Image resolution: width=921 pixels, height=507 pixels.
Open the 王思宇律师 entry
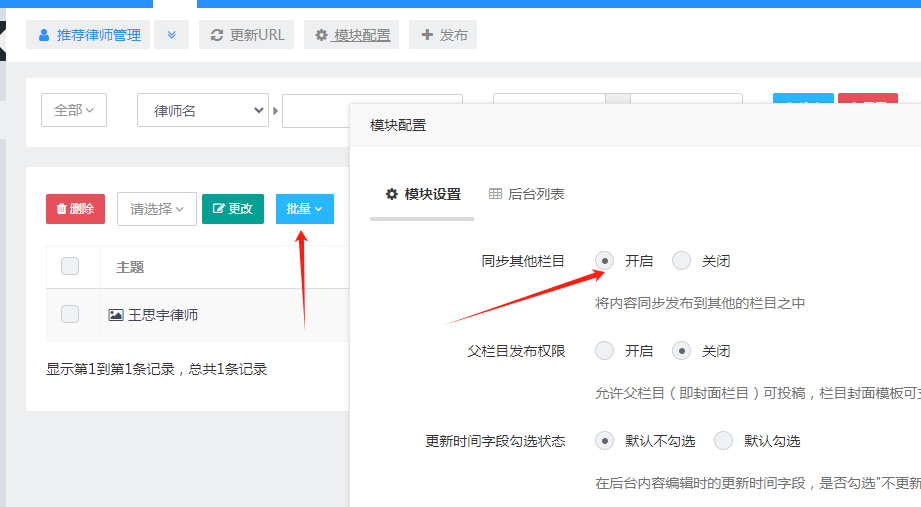pyautogui.click(x=163, y=315)
